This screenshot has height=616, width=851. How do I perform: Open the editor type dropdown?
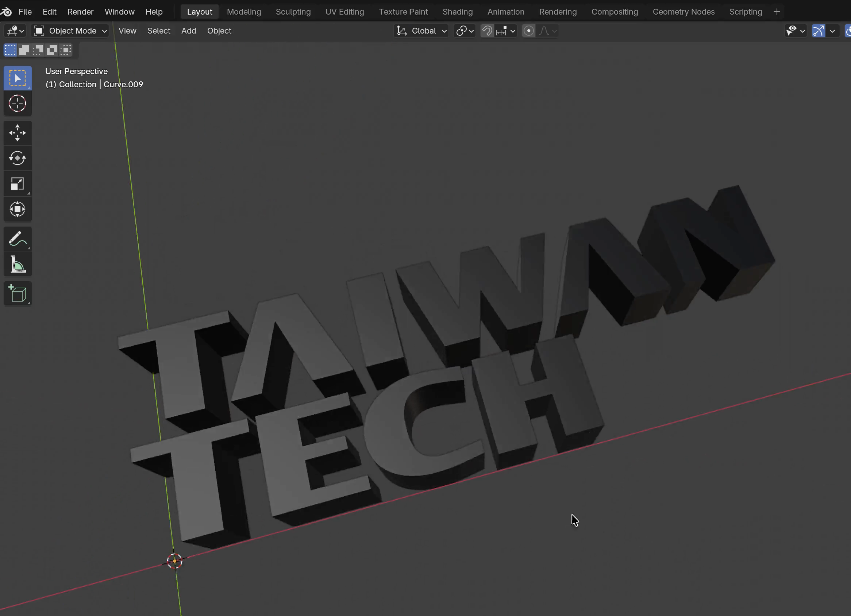click(x=15, y=31)
